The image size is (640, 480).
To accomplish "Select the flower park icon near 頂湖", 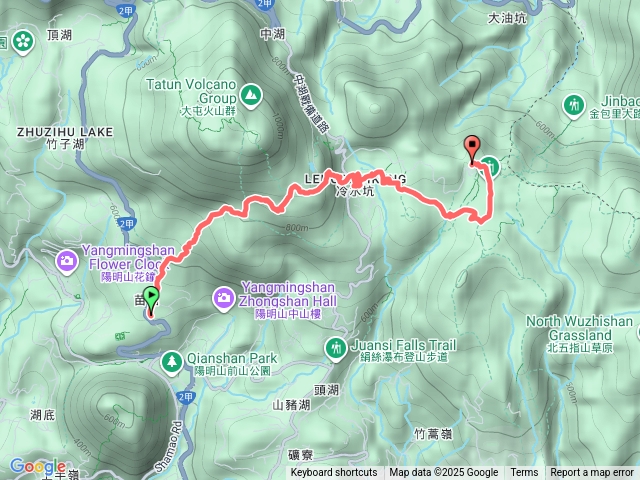I will [23, 42].
